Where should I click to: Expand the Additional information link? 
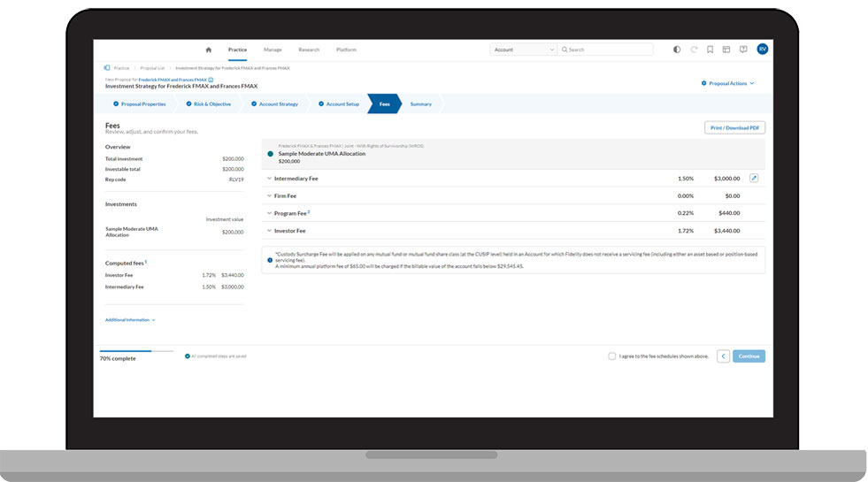[130, 320]
